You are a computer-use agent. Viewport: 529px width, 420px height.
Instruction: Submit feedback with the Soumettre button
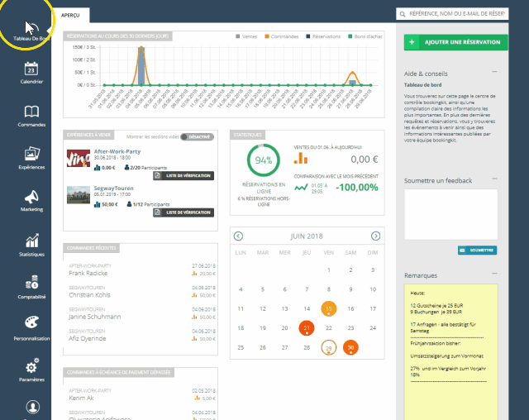coord(478,250)
